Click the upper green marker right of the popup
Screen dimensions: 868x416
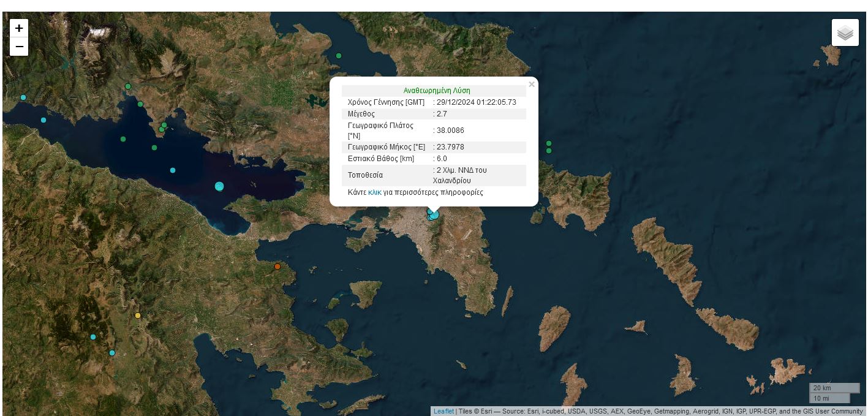pyautogui.click(x=549, y=143)
